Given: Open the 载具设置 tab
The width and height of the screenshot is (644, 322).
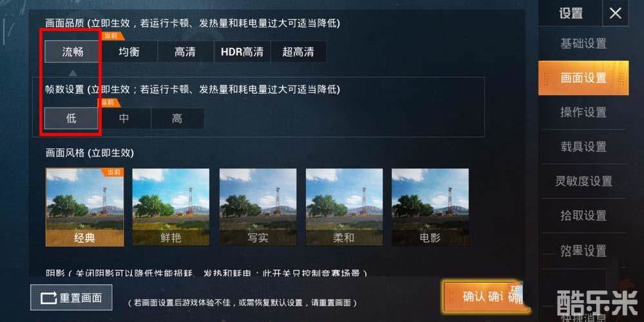Looking at the screenshot, I should point(583,147).
